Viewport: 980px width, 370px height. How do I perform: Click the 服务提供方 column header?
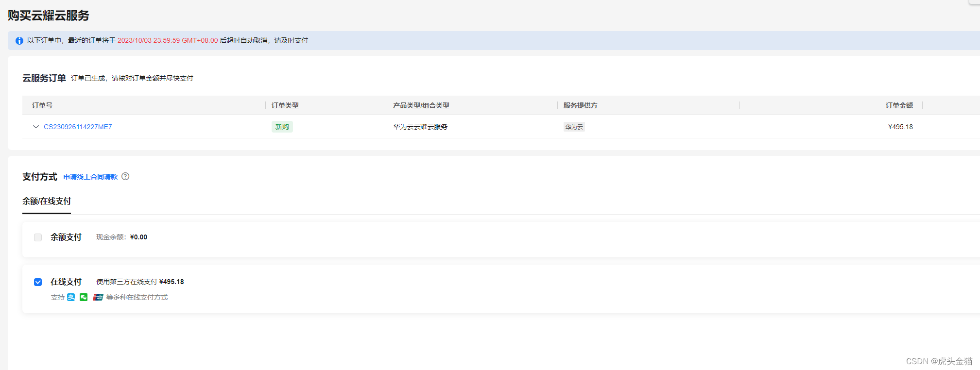[x=580, y=105]
